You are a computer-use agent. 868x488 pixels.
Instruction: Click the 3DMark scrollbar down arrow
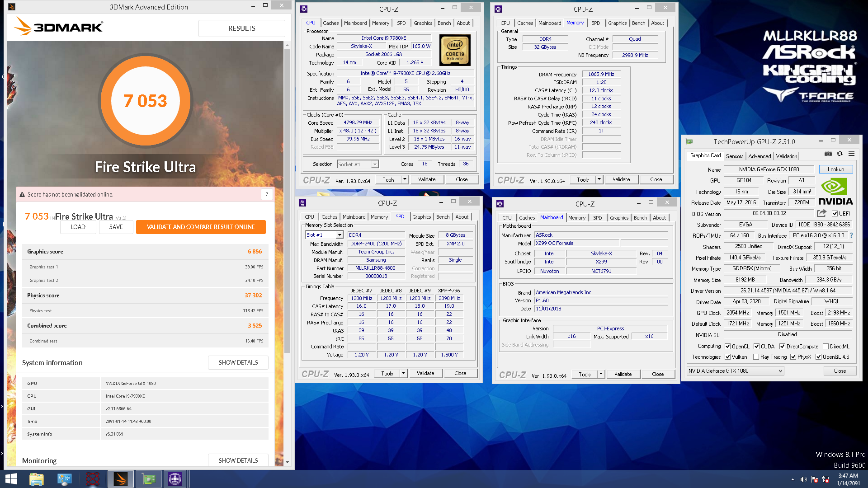pos(287,462)
